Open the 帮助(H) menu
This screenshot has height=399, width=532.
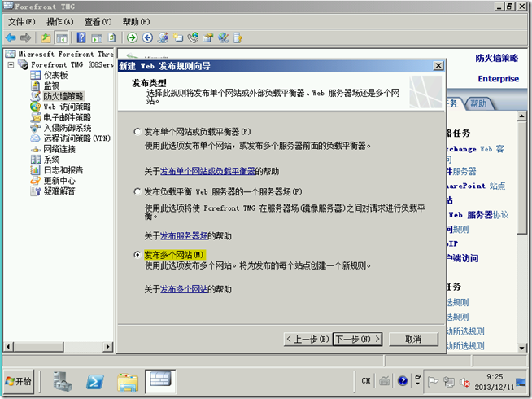[x=136, y=22]
